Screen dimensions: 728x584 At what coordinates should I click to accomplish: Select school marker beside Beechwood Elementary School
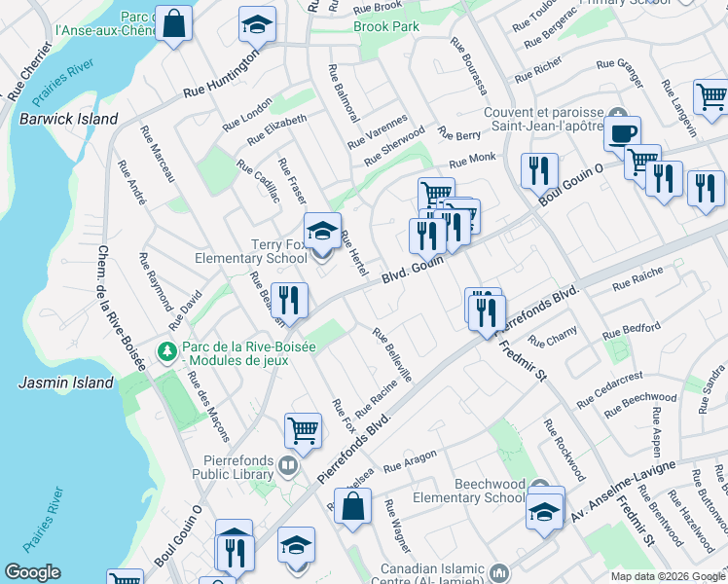pos(545,512)
